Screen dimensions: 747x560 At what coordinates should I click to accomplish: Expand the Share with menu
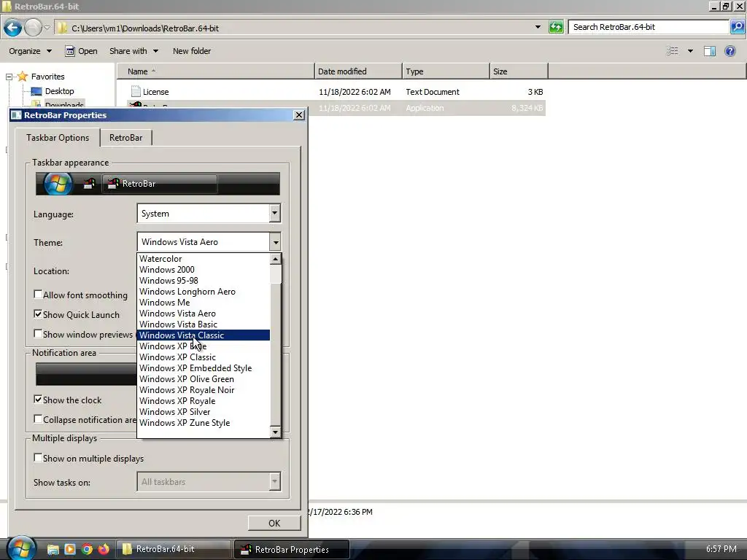pos(133,51)
